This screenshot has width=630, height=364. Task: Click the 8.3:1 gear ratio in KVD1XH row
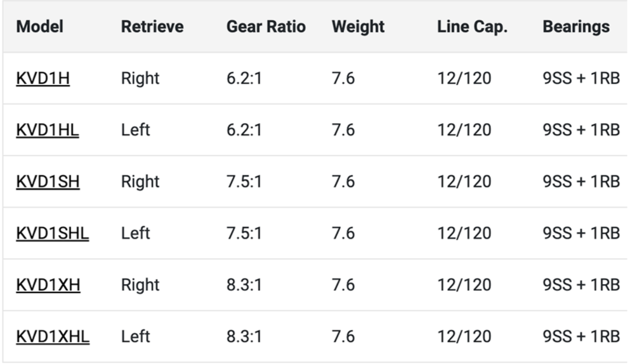(x=244, y=285)
